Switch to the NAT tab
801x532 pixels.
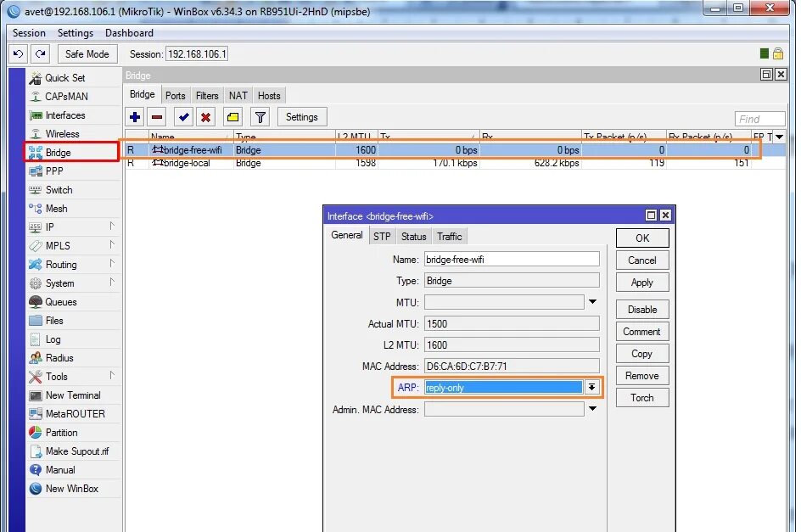tap(238, 96)
